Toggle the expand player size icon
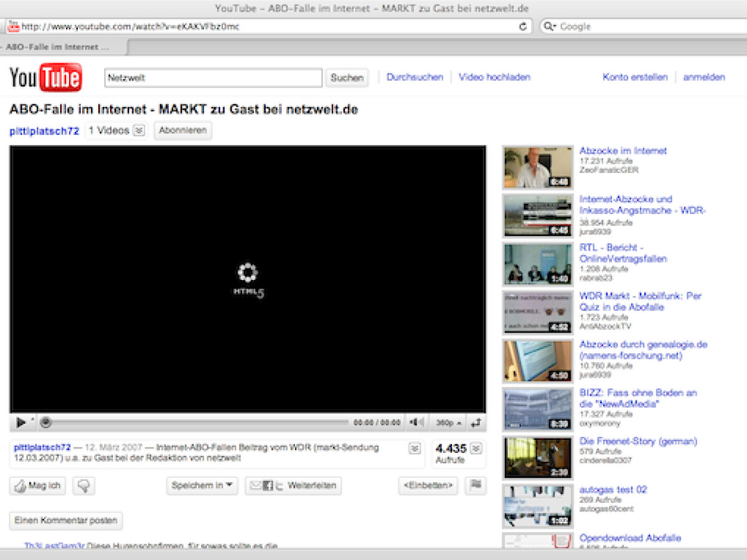Viewport: 747px width, 560px height. point(476,422)
